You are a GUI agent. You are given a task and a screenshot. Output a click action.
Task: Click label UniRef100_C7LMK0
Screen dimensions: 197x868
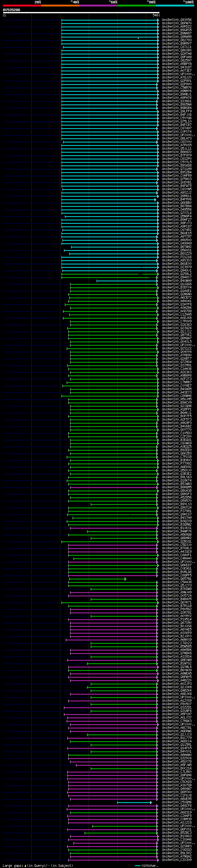click(177, 772)
